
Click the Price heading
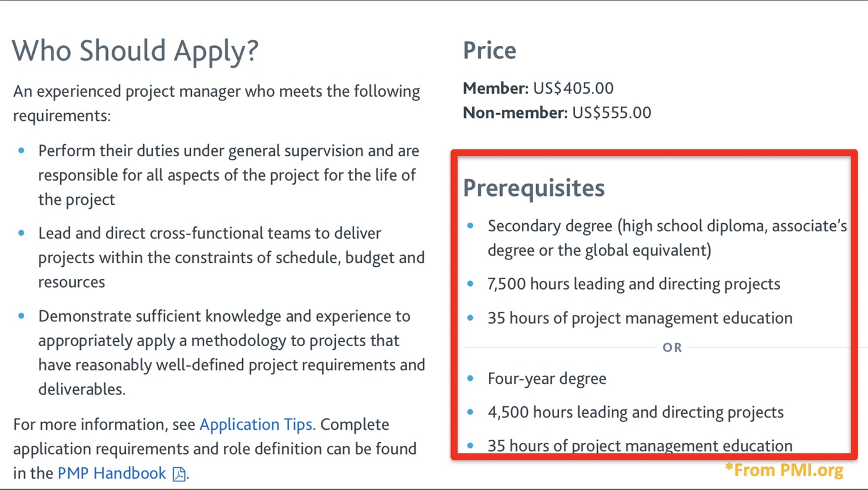point(490,50)
